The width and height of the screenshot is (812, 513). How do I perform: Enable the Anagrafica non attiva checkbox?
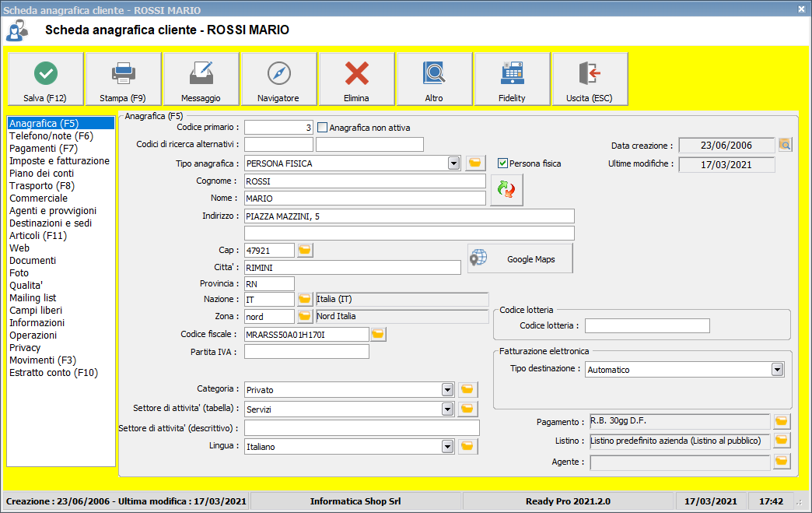(323, 128)
